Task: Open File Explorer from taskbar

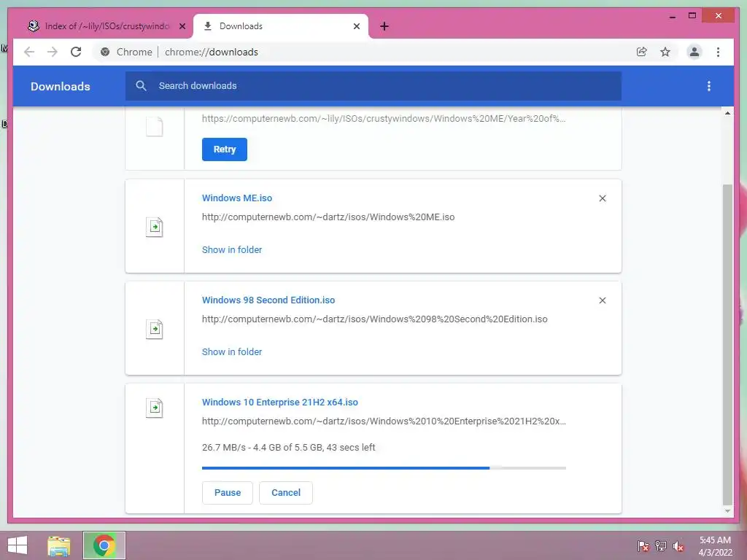Action: (x=59, y=545)
